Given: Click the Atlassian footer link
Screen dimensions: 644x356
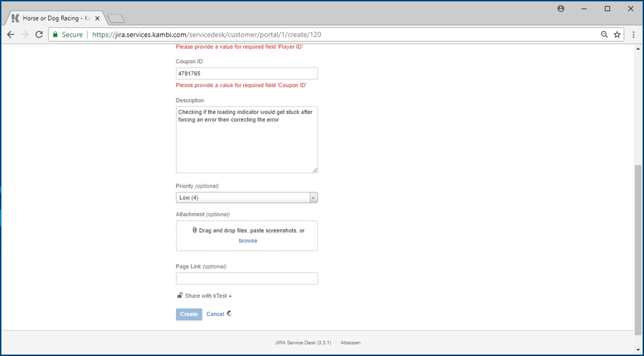Looking at the screenshot, I should pos(350,342).
